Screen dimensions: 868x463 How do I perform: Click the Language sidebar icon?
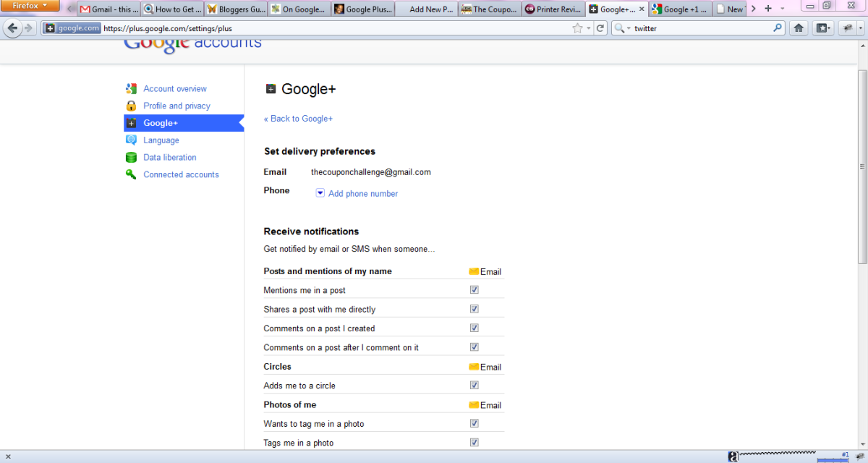131,140
